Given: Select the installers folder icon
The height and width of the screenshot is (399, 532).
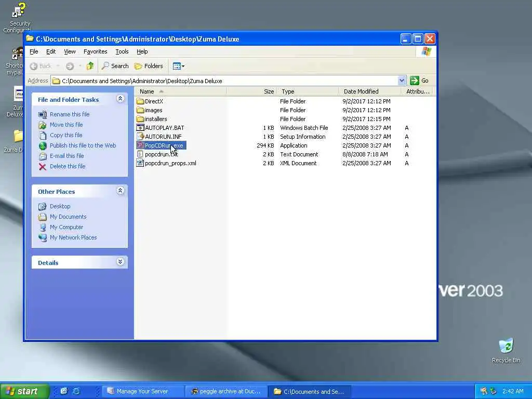Looking at the screenshot, I should click(x=140, y=119).
